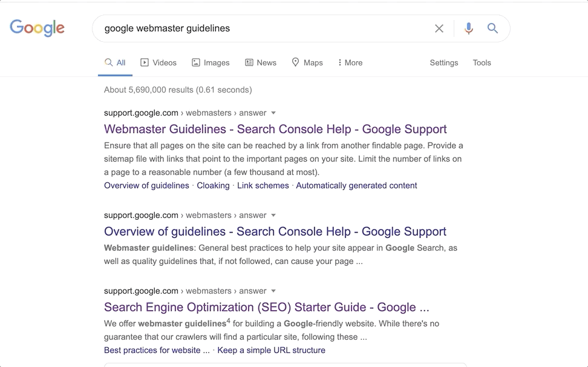The image size is (588, 367).
Task: Follow the Link schemes sitelink
Action: pyautogui.click(x=263, y=185)
